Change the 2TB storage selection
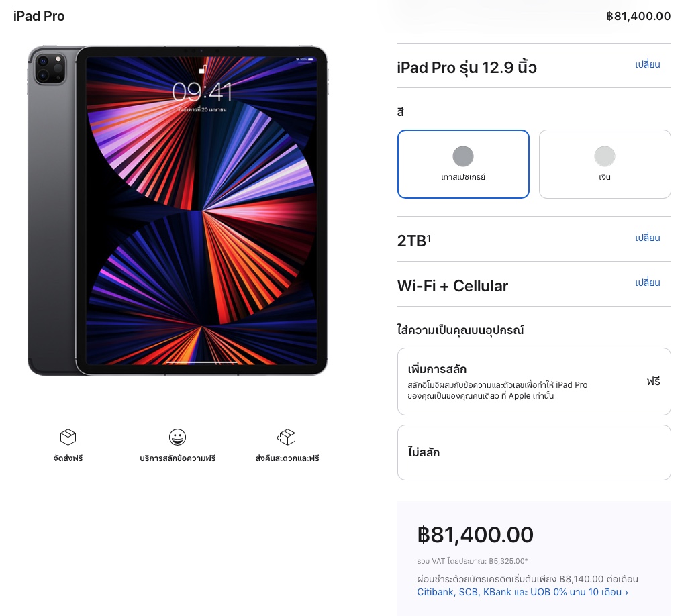 648,238
